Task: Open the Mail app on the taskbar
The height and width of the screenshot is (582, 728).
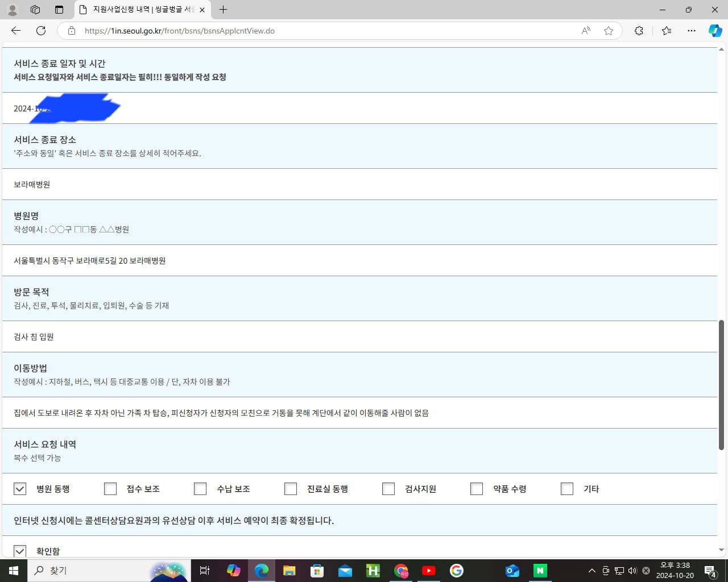Action: tap(345, 571)
